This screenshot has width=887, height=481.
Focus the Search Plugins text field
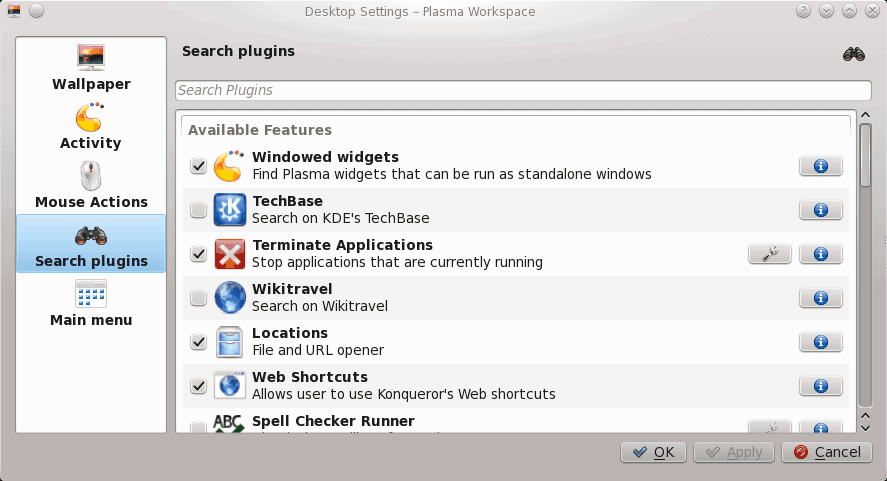click(x=514, y=90)
